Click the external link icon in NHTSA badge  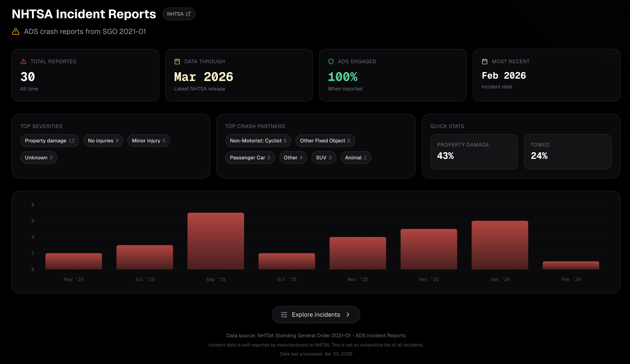[188, 14]
